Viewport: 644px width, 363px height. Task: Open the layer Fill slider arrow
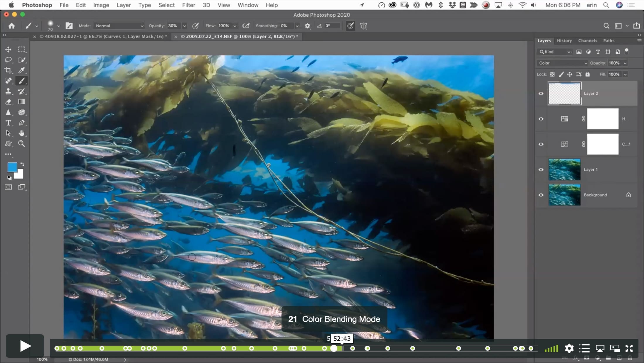[x=625, y=74]
